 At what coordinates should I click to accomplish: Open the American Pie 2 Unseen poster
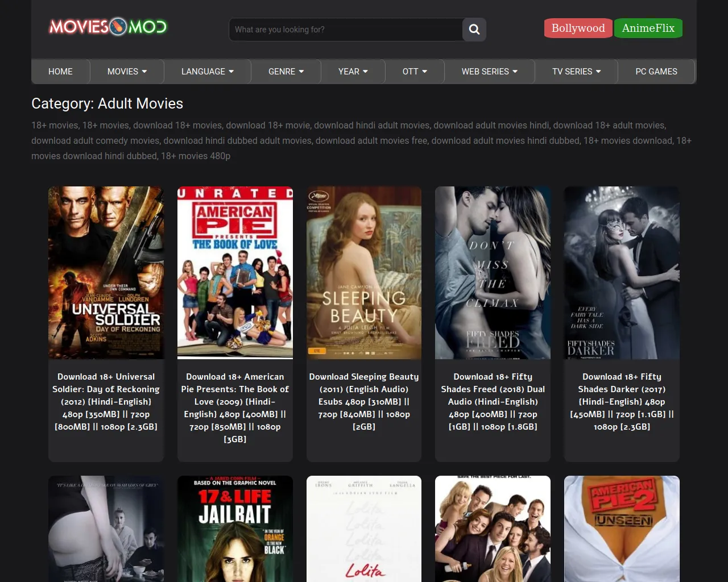click(x=622, y=529)
